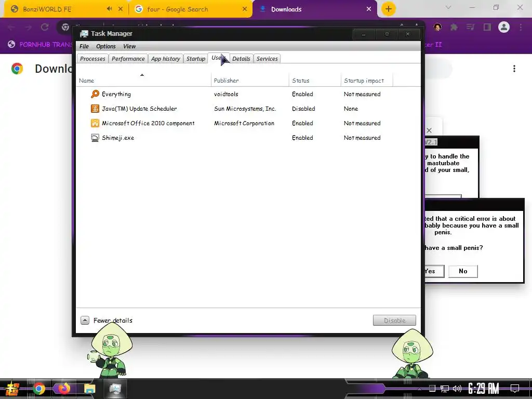This screenshot has height=399, width=532.
Task: Close the four - Google Search tab
Action: click(x=245, y=9)
